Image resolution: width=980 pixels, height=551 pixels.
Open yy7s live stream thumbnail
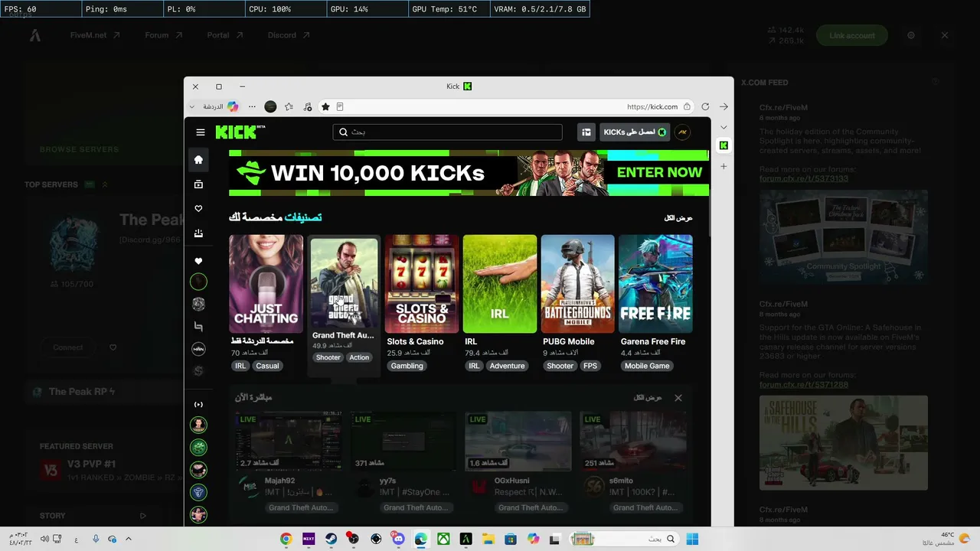point(403,442)
